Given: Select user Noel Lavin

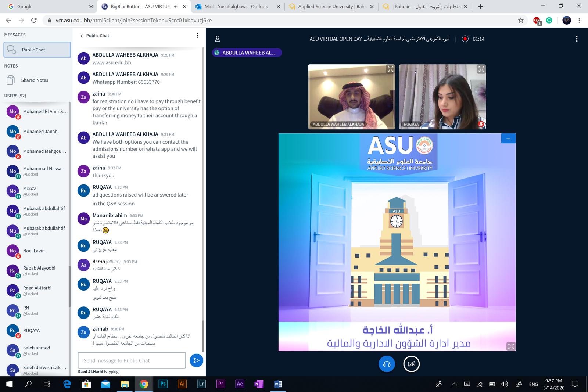Looking at the screenshot, I should (37, 251).
